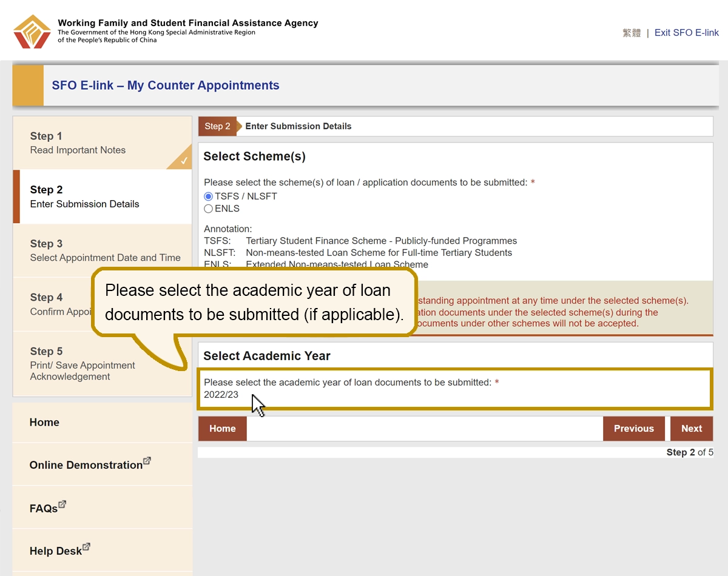Switch language to Traditional Chinese
This screenshot has height=576, width=728.
[632, 33]
